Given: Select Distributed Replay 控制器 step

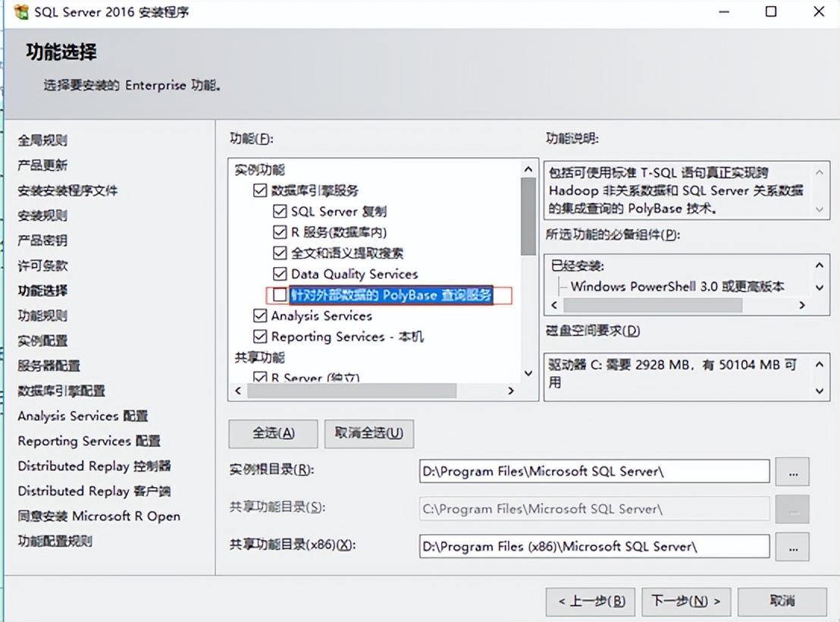Looking at the screenshot, I should [x=94, y=466].
